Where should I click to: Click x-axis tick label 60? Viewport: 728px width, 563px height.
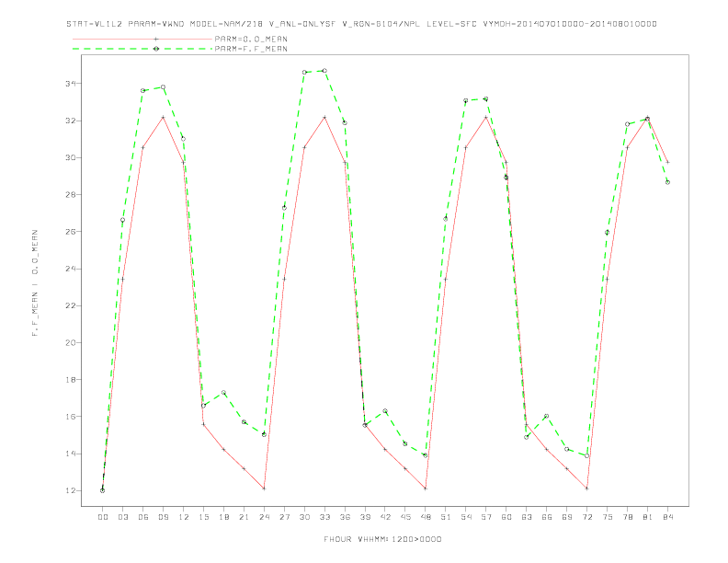pyautogui.click(x=506, y=517)
